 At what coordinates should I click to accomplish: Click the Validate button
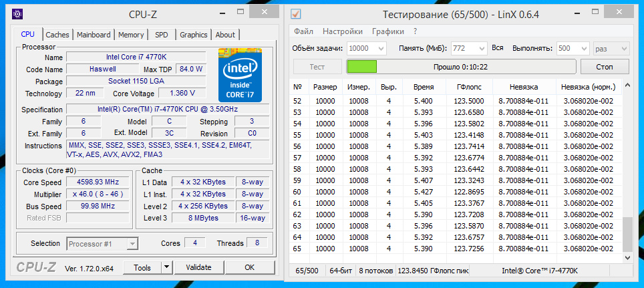[198, 267]
